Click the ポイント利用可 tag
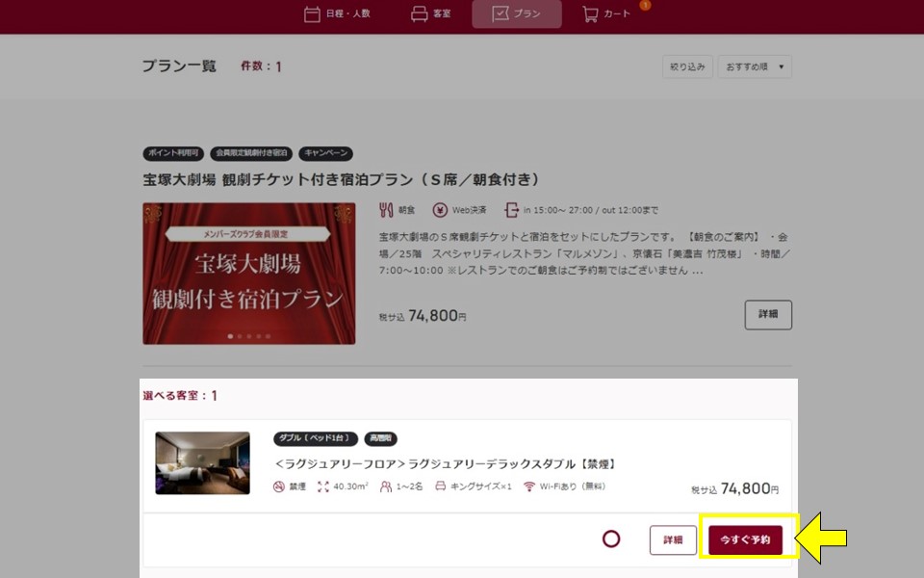 pos(173,153)
